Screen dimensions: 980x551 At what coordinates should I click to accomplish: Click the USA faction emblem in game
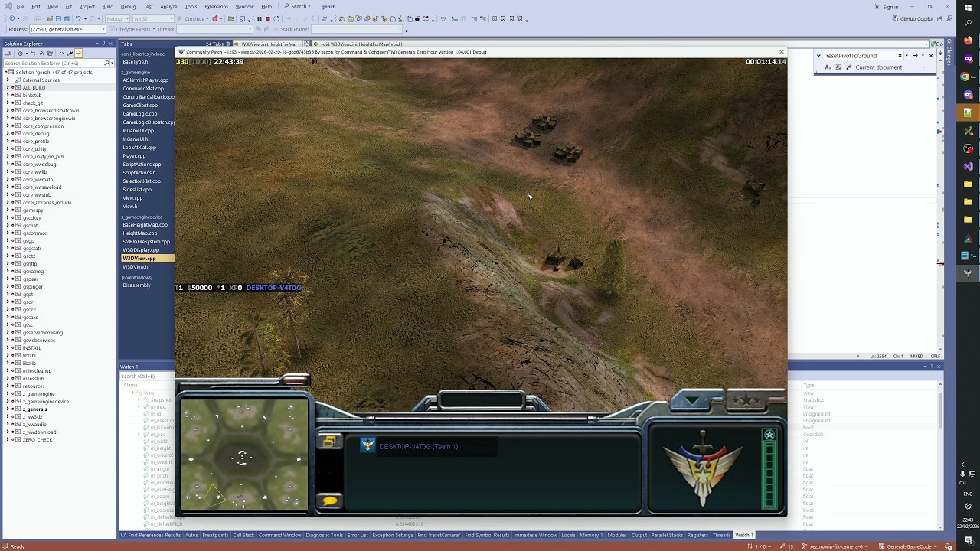703,467
